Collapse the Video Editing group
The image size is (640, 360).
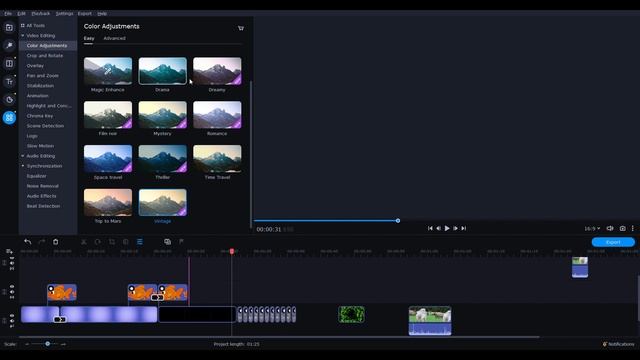pyautogui.click(x=23, y=36)
